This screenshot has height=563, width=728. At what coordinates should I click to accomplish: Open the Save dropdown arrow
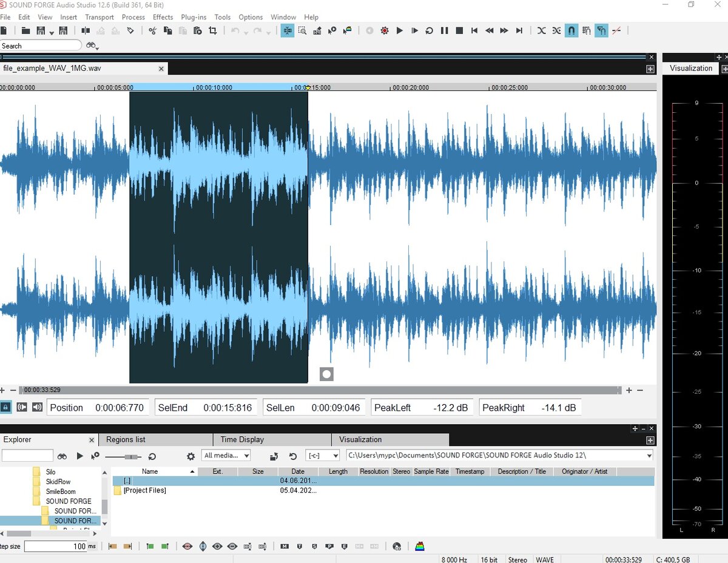coord(52,32)
